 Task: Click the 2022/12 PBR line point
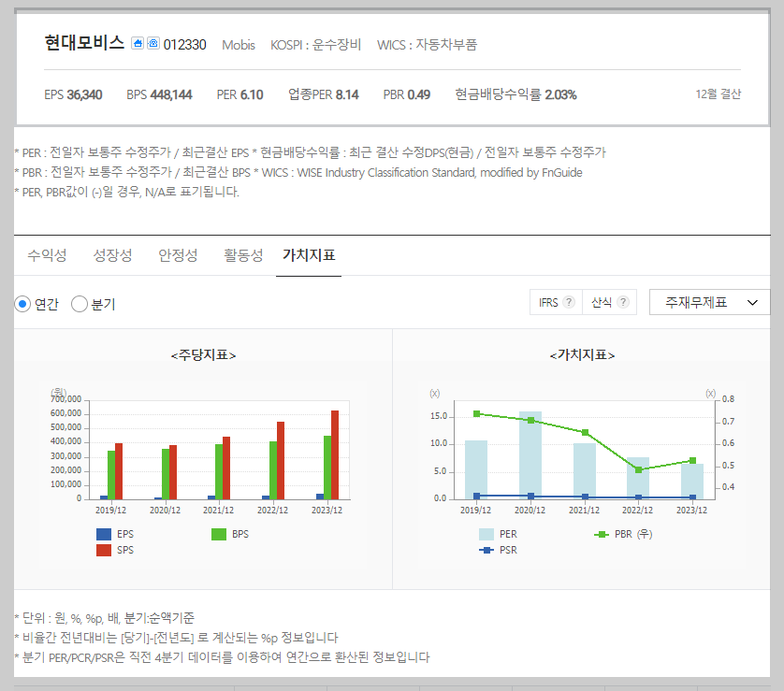638,469
